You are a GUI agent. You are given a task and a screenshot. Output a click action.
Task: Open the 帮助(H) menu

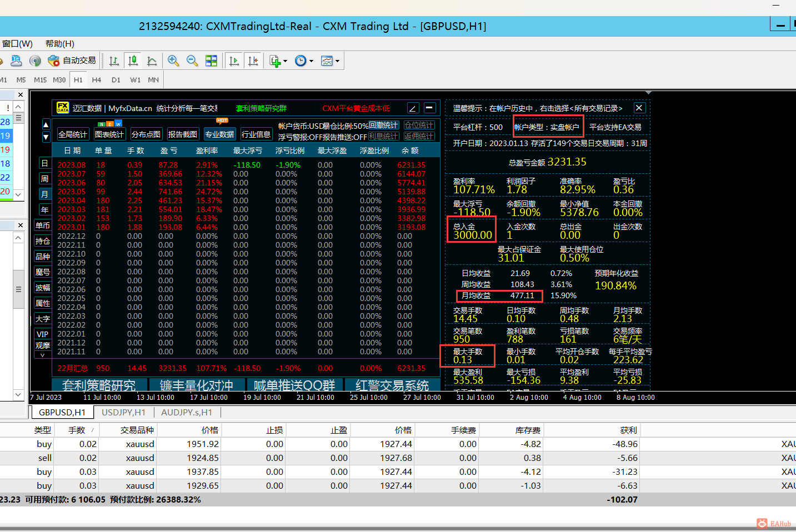tap(60, 43)
